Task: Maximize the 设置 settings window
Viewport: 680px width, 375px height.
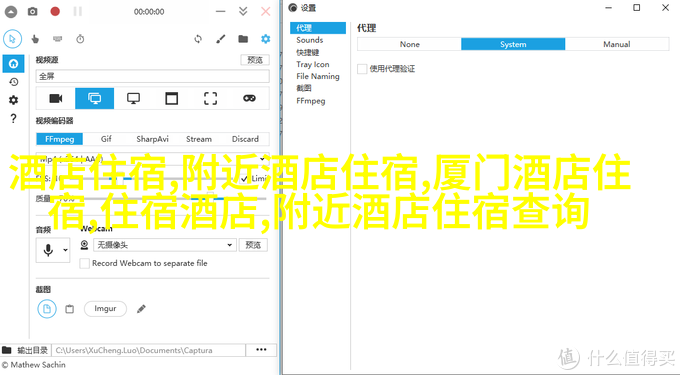Action: pos(637,8)
